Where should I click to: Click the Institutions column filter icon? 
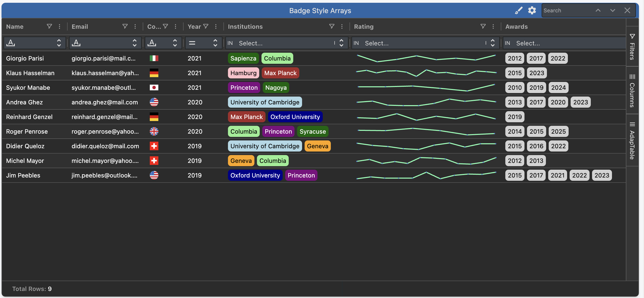[332, 26]
